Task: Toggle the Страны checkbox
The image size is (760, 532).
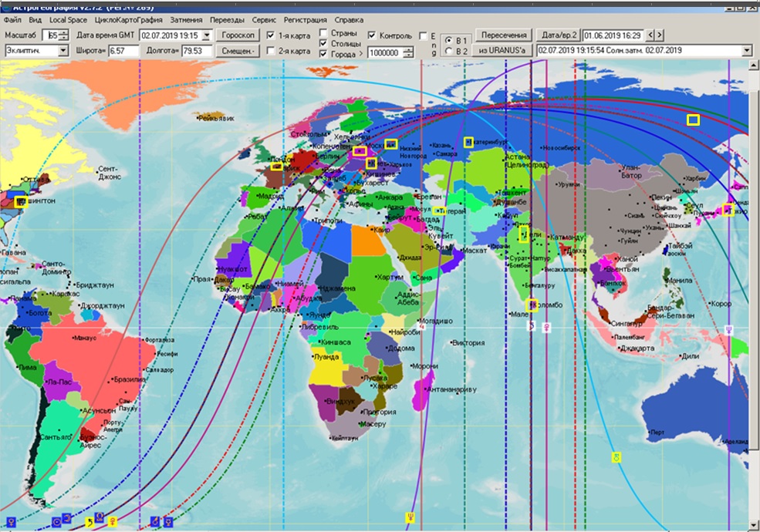Action: (323, 34)
